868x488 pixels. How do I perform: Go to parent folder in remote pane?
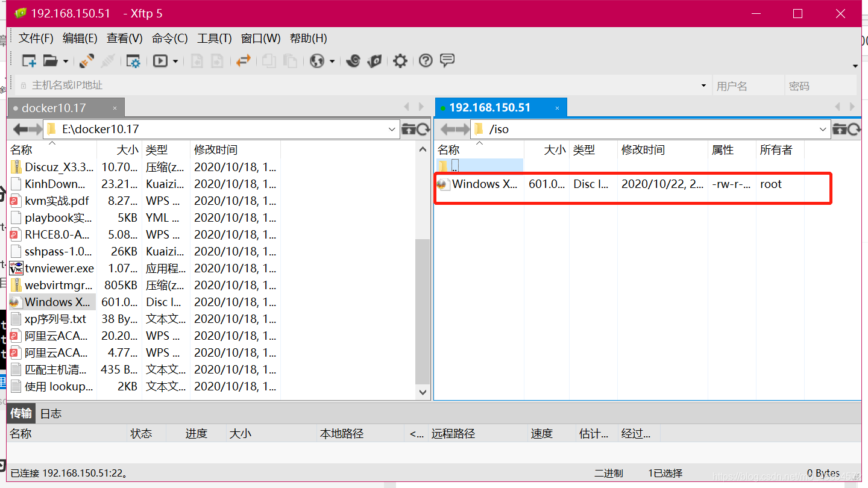tap(839, 129)
